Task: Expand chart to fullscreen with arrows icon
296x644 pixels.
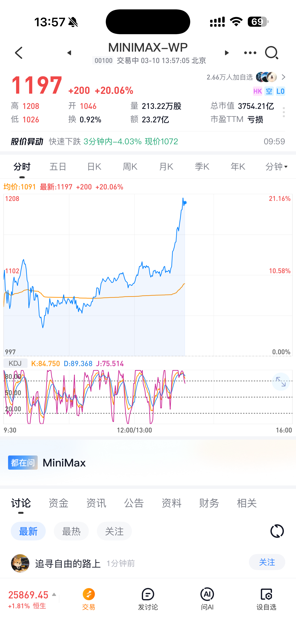Action: 281,382
